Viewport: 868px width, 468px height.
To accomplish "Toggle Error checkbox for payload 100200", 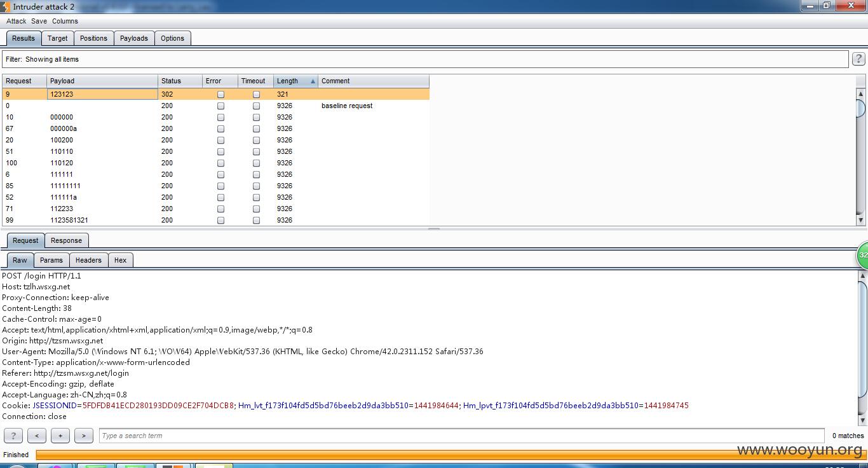I will point(220,140).
